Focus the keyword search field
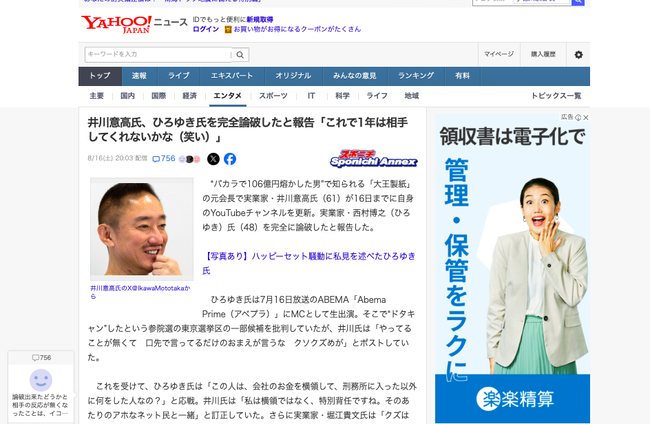This screenshot has height=424, width=650. point(158,55)
